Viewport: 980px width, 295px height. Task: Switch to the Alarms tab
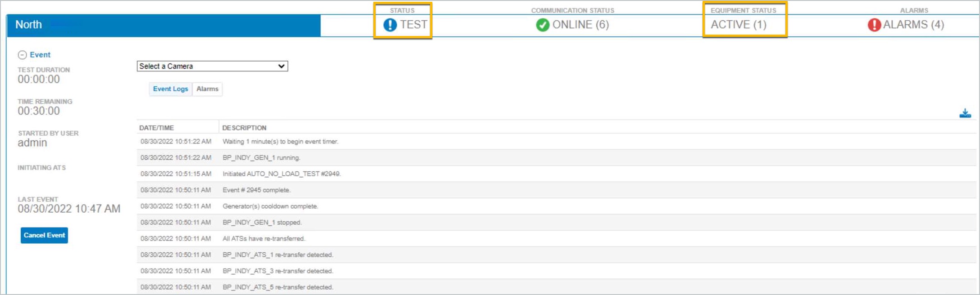click(208, 89)
